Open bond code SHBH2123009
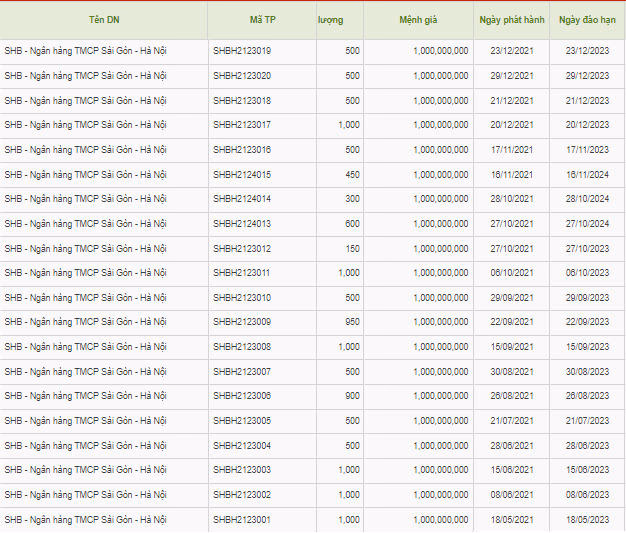The height and width of the screenshot is (533, 626). (x=242, y=322)
